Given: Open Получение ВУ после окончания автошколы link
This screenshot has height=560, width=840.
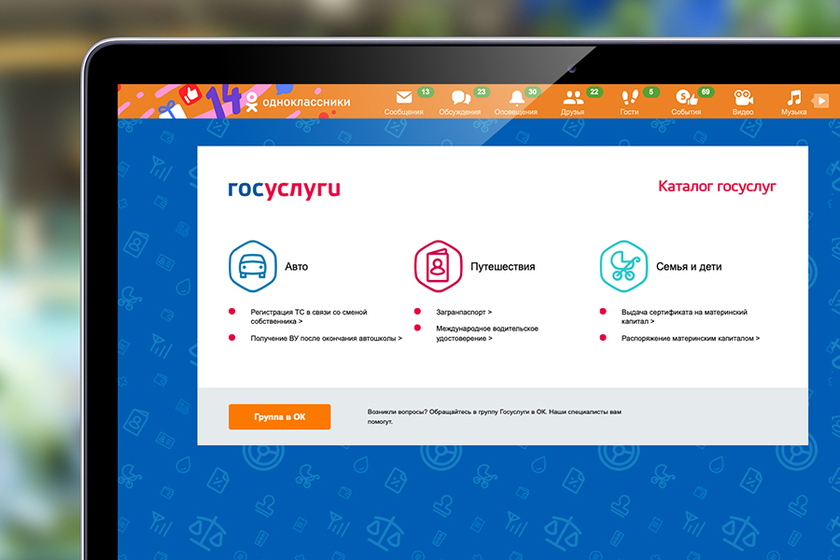Looking at the screenshot, I should click(326, 339).
